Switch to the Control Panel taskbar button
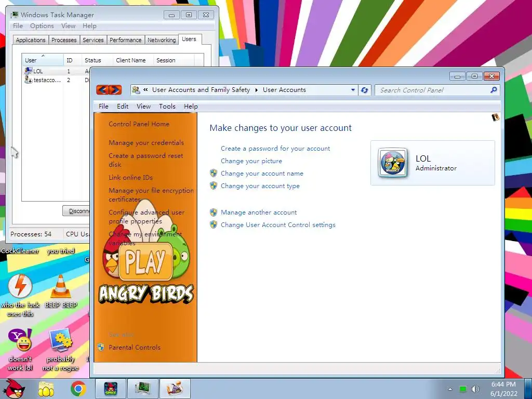 (x=175, y=389)
